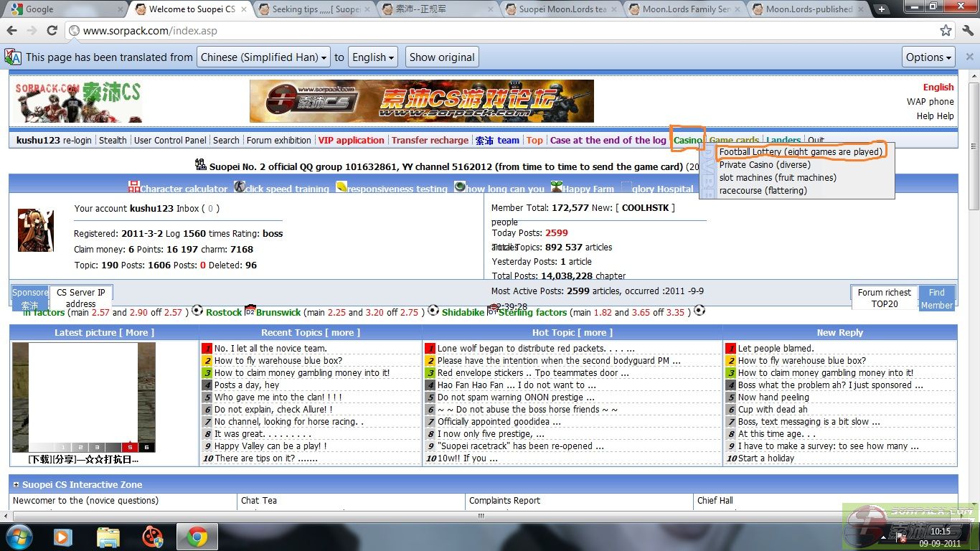Expand the translation bar Options dropdown
Viewport: 980px width, 551px height.
(928, 57)
